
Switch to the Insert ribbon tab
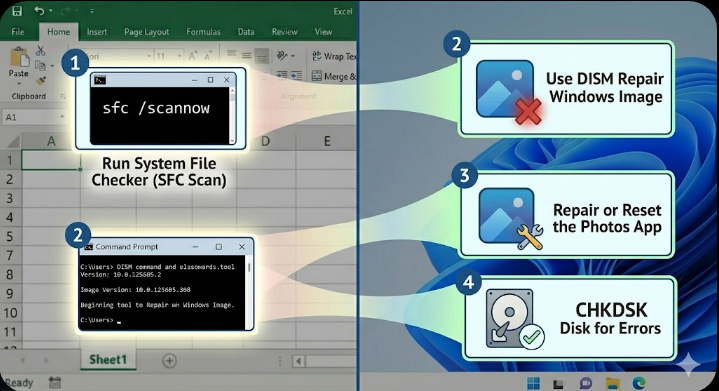97,32
